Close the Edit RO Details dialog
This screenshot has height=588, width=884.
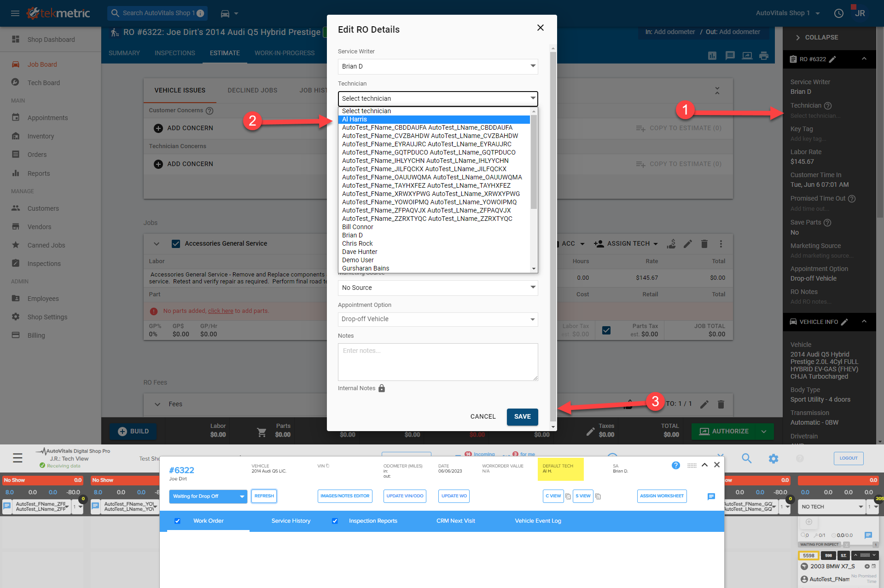[541, 28]
